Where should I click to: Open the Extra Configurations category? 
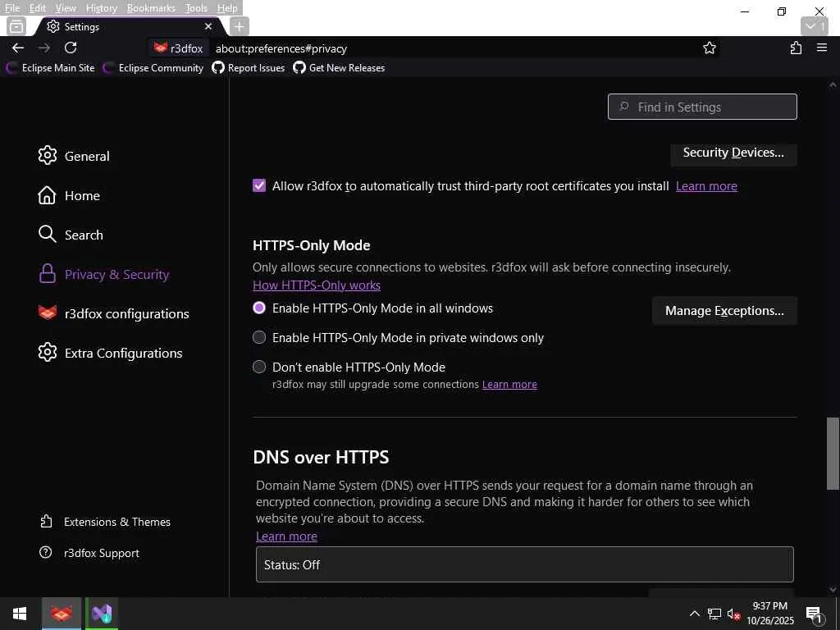point(111,353)
